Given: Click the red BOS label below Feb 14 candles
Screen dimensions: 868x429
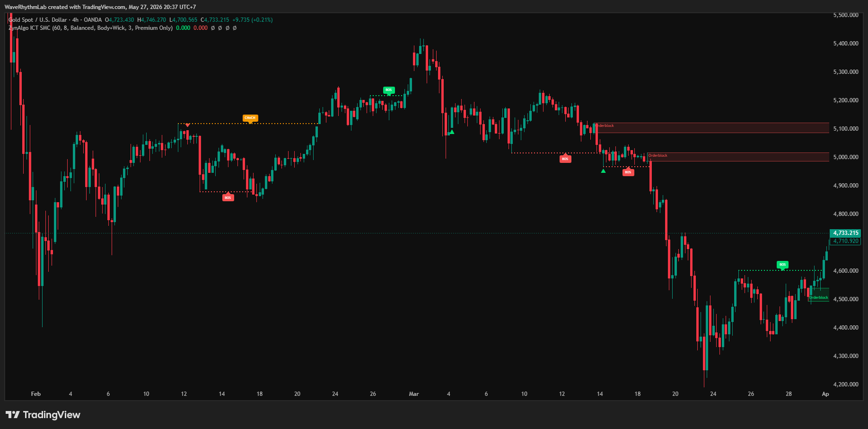Looking at the screenshot, I should point(228,197).
